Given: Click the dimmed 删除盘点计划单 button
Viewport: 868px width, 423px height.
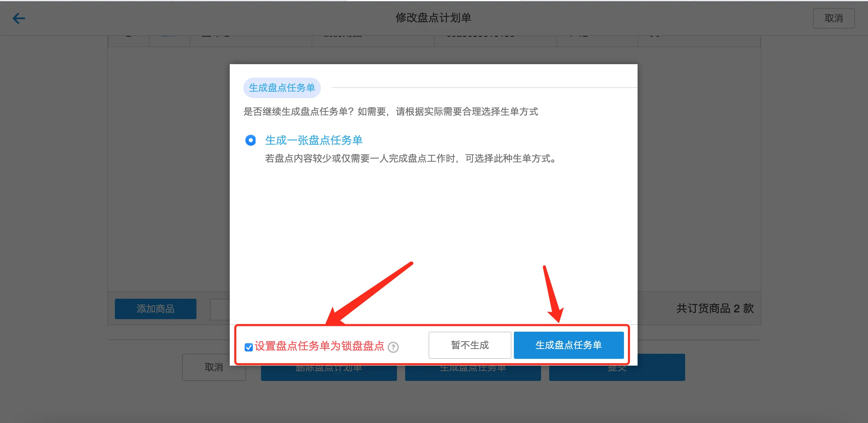Looking at the screenshot, I should tap(329, 372).
